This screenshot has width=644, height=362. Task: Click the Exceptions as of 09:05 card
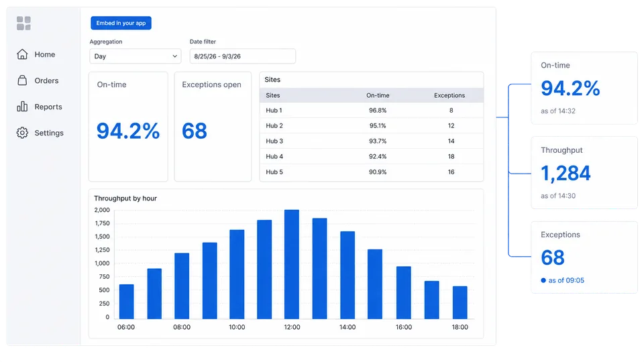point(584,257)
